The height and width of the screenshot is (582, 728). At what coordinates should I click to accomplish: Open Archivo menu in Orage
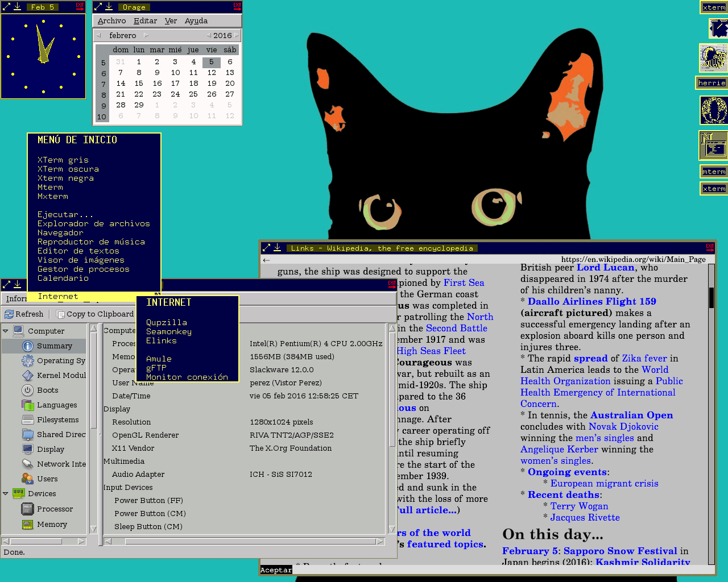pyautogui.click(x=111, y=20)
